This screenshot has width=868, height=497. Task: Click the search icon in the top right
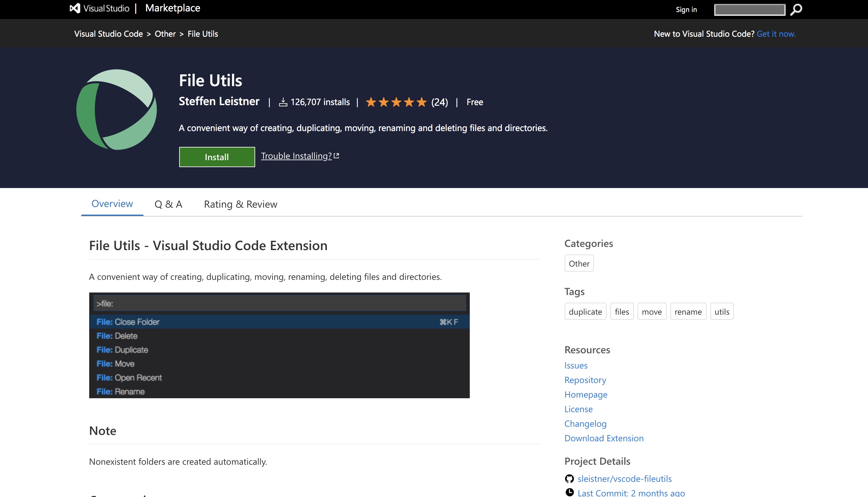coord(796,9)
